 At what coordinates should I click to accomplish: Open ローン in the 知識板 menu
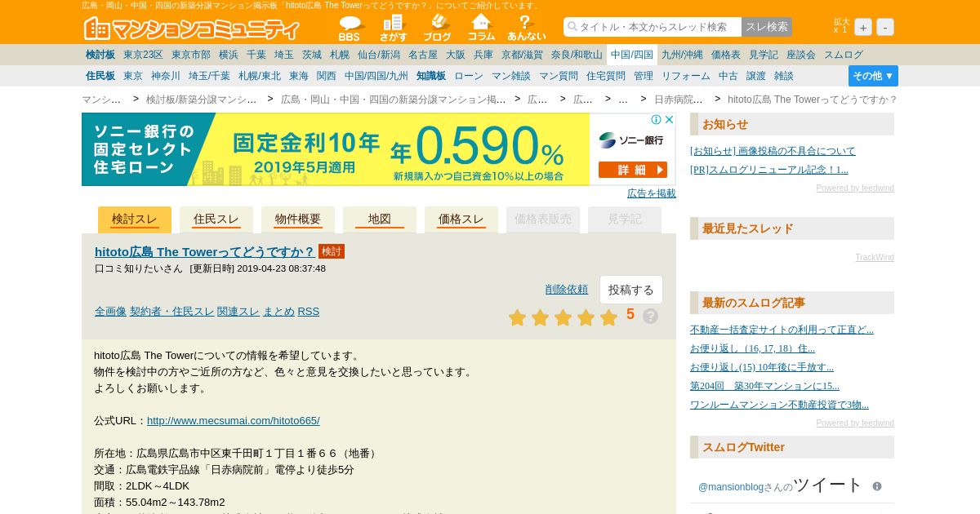pyautogui.click(x=469, y=76)
